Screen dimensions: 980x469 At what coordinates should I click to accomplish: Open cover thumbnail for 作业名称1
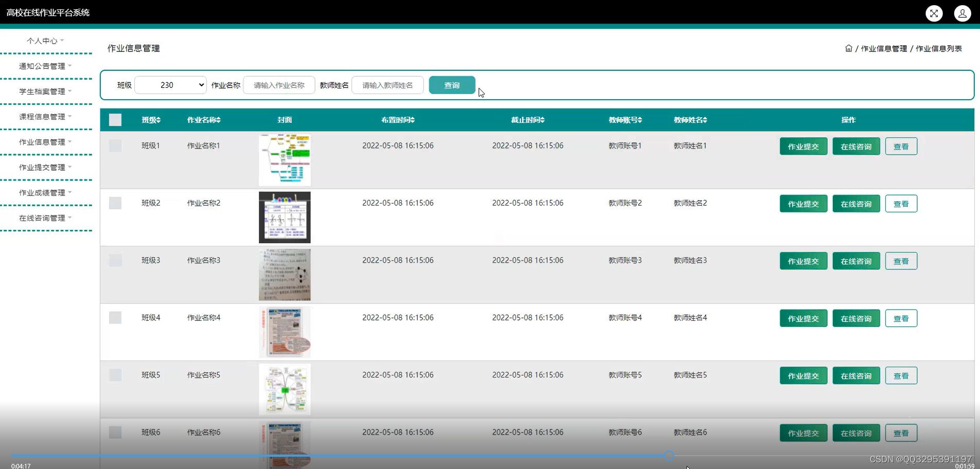click(x=285, y=160)
